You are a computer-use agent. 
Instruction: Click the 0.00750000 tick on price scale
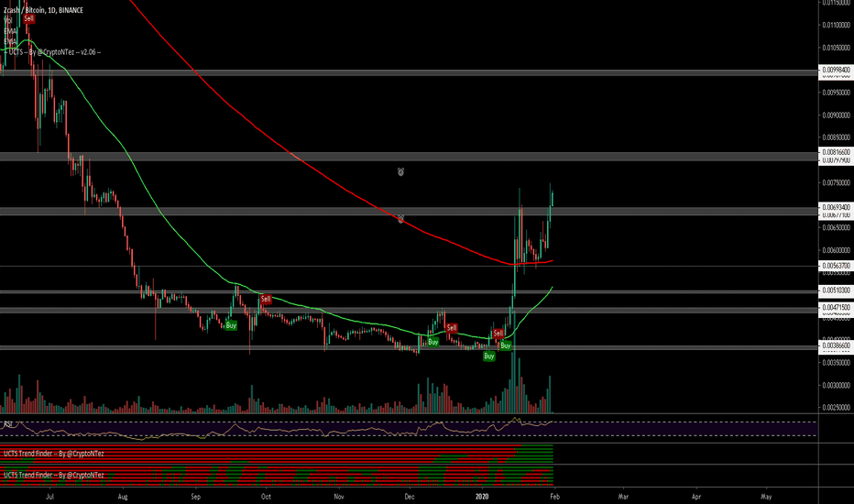click(x=836, y=182)
